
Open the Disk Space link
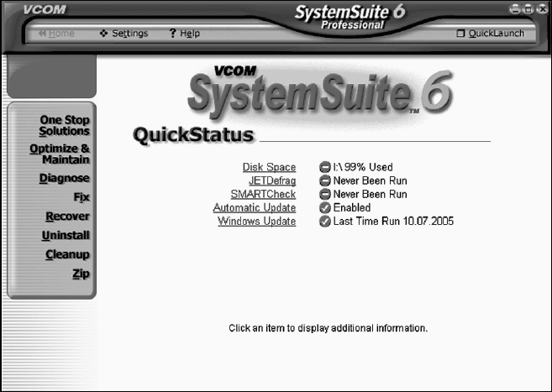pyautogui.click(x=269, y=167)
